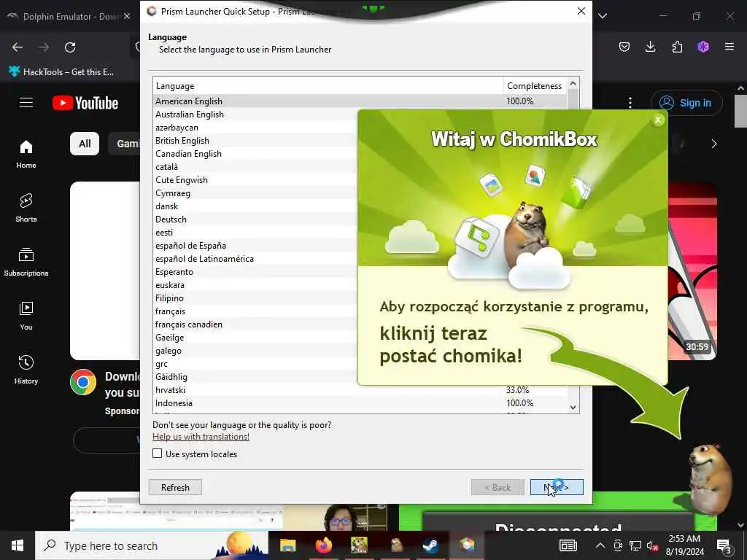747x560 pixels.
Task: Open network icon in system tray
Action: click(635, 545)
